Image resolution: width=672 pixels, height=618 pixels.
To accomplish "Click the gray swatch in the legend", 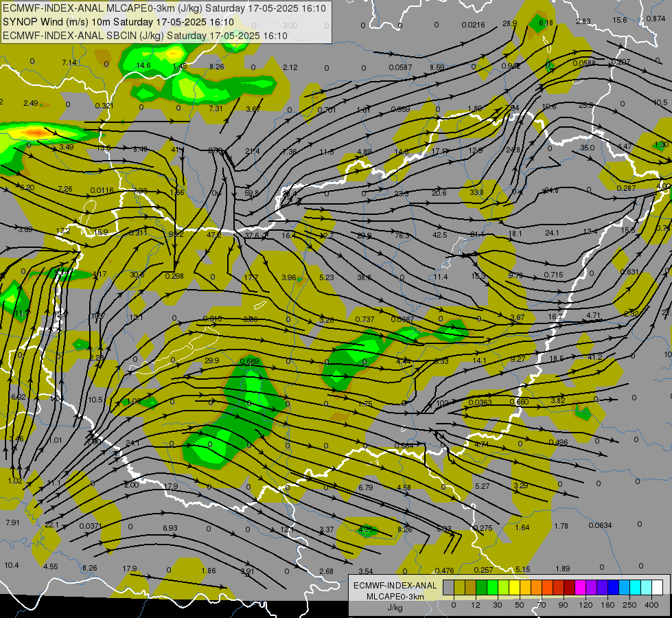I will click(449, 587).
